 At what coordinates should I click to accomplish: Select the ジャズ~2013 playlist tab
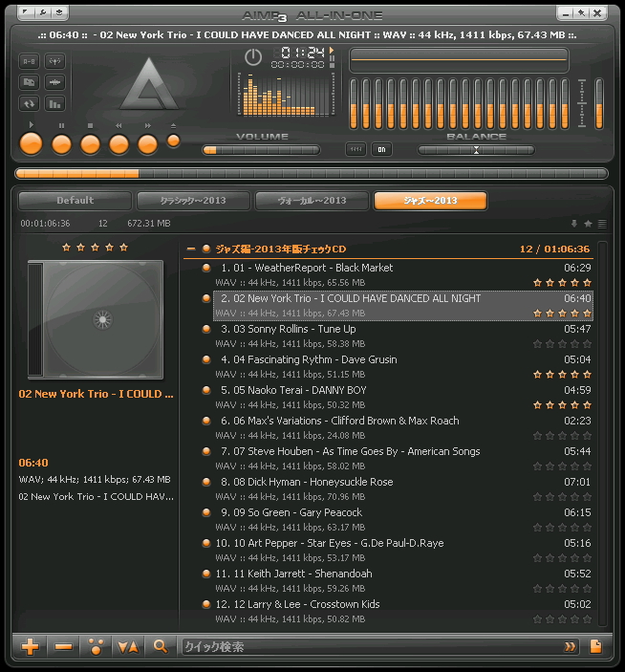430,201
